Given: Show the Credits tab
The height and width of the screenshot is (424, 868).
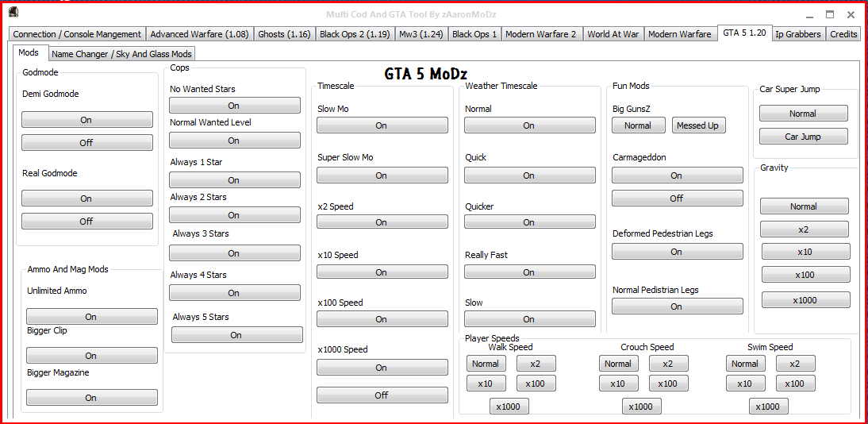Looking at the screenshot, I should click(x=843, y=34).
